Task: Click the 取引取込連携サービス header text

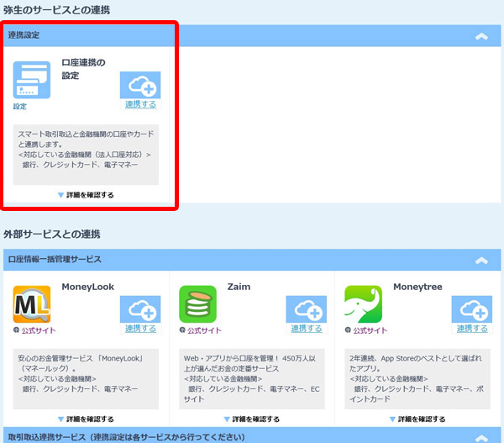Action: point(126,437)
